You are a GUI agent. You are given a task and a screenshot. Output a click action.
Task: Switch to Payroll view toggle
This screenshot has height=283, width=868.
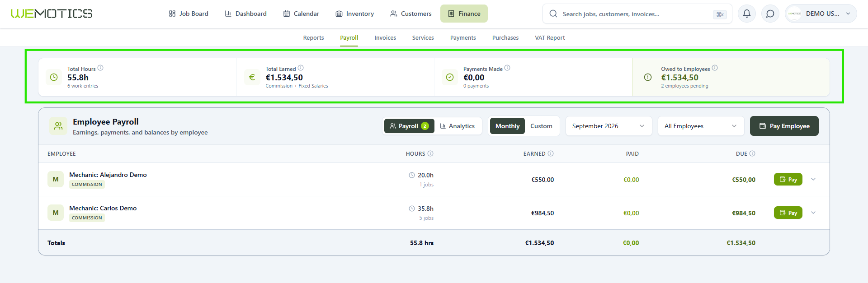point(409,126)
